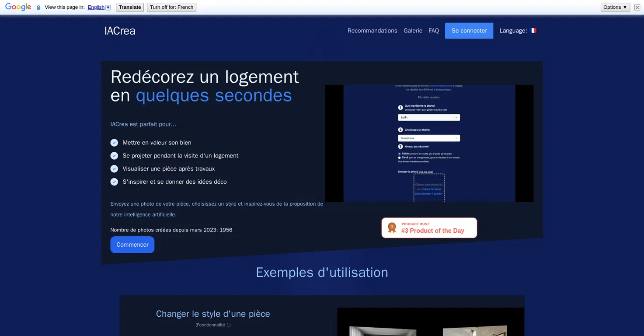Image resolution: width=644 pixels, height=336 pixels.
Task: Select the Élevé creativity radio in video
Action: [399, 157]
